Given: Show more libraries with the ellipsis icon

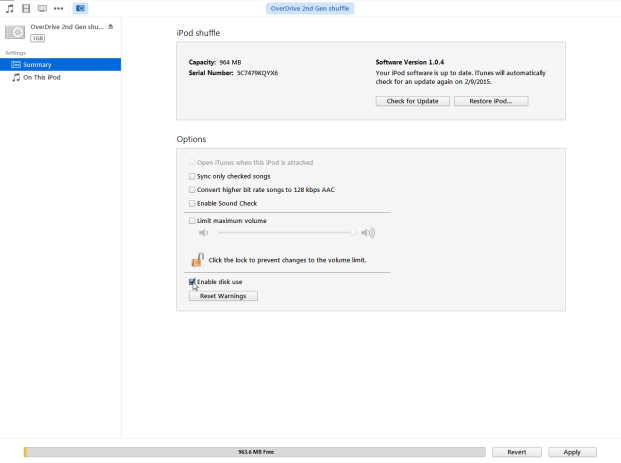Looking at the screenshot, I should coord(59,8).
